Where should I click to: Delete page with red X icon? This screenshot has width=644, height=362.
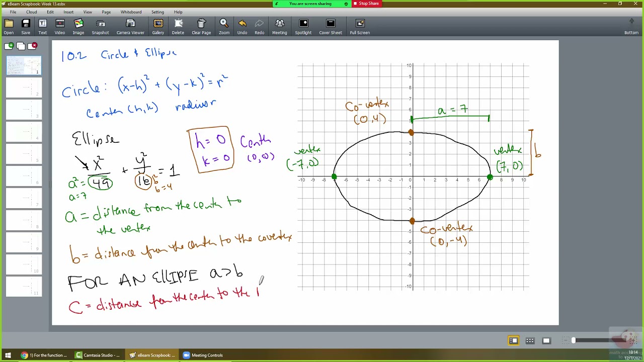(34, 46)
